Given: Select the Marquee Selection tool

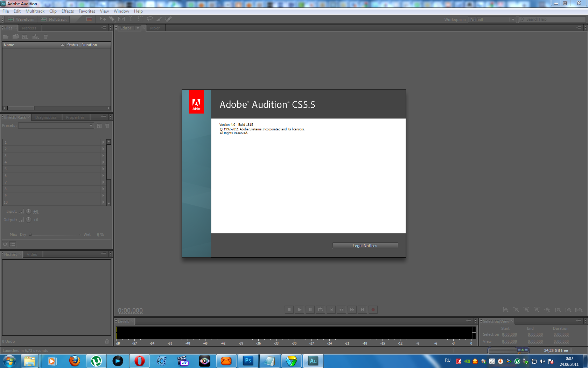Looking at the screenshot, I should point(140,19).
